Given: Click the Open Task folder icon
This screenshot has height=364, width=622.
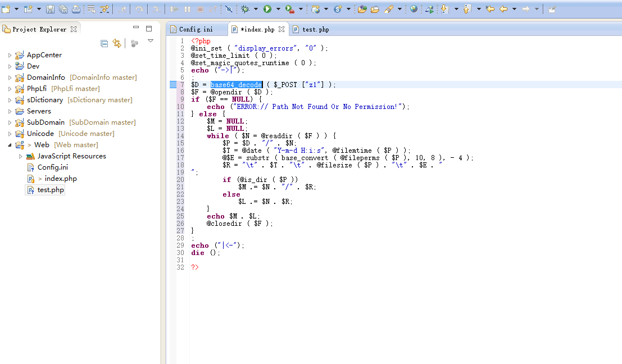Looking at the screenshot, I should 375,9.
